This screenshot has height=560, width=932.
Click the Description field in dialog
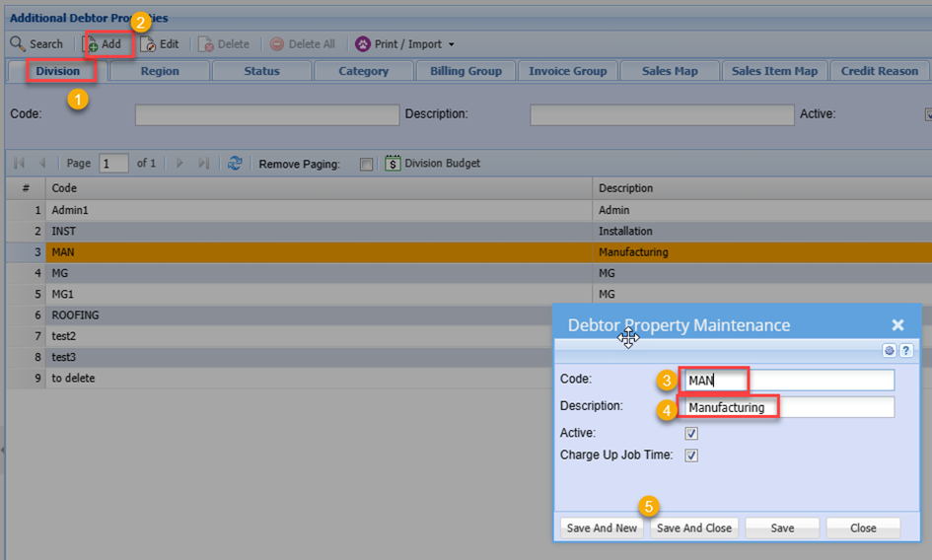790,407
